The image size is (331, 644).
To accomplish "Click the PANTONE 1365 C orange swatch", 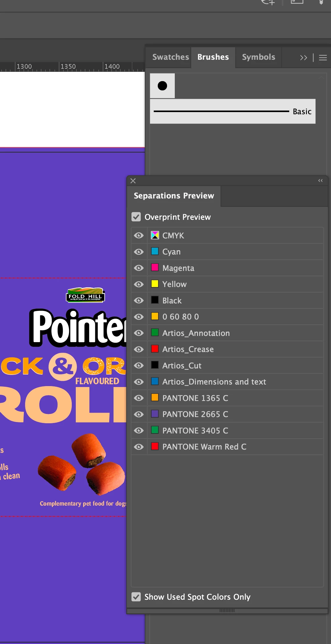I will click(155, 398).
